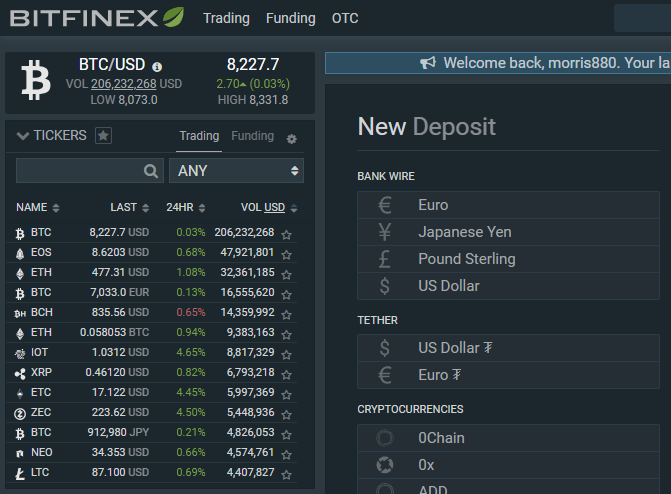Image resolution: width=671 pixels, height=494 pixels.
Task: Favorite the BTC EUR ticker star
Action: 286,295
